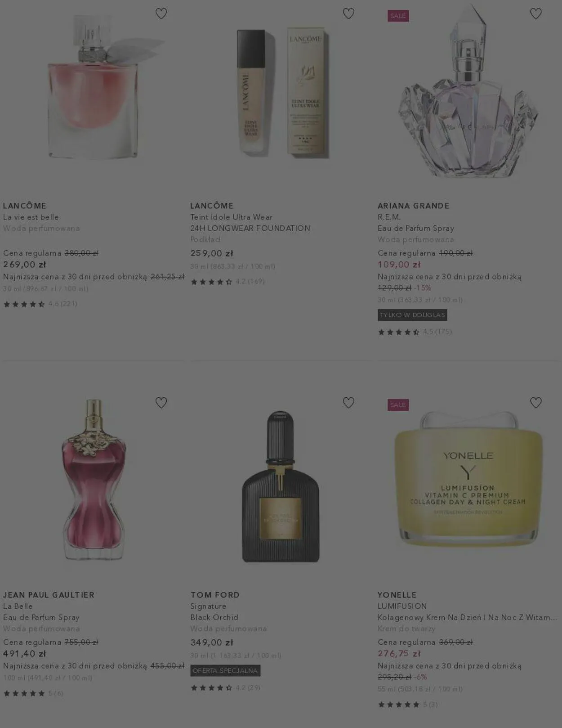The height and width of the screenshot is (728, 562).
Task: Click the OFERTA SPECJALNA label
Action: click(x=225, y=670)
